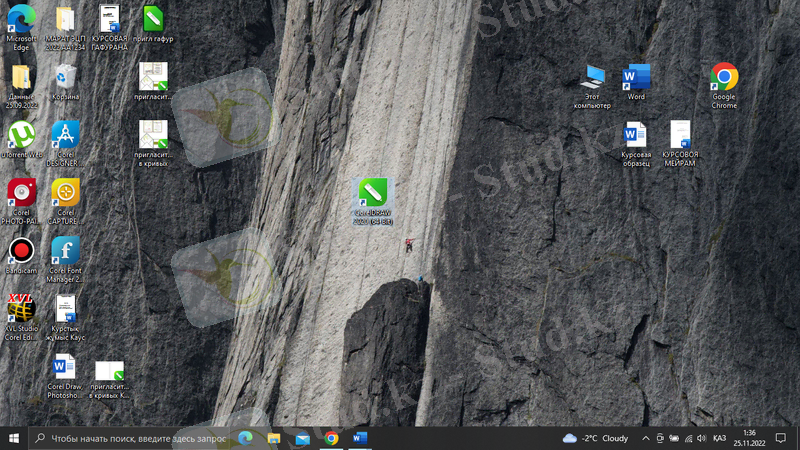Select the Google Chrome desktop shortcut
Screen dimensions: 800x450
724,77
